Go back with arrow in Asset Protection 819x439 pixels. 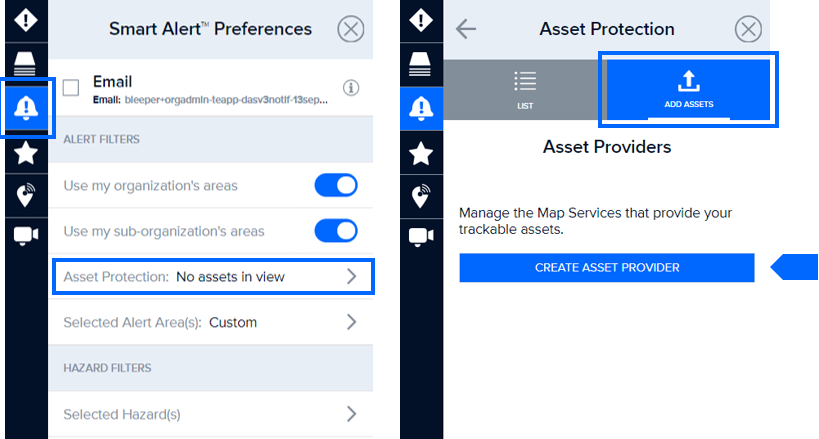(x=465, y=29)
